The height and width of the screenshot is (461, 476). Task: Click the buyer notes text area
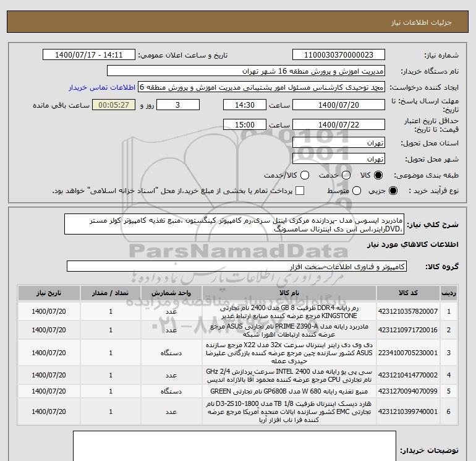(234, 446)
